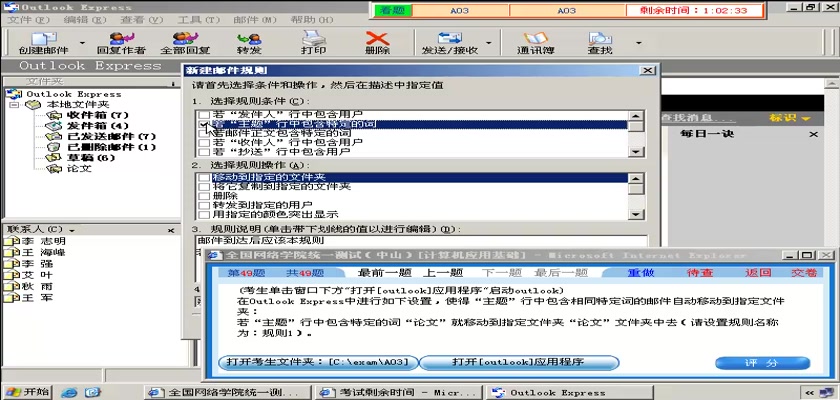840x400 pixels.
Task: Check 将它复制到指定的文件夹 action
Action: (203, 187)
